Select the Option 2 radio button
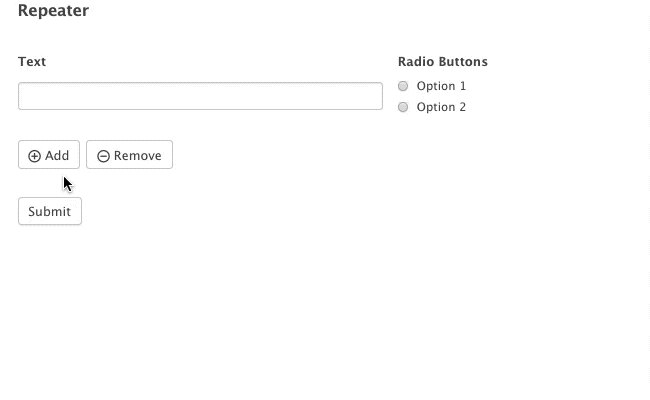This screenshot has width=650, height=400. (x=403, y=107)
